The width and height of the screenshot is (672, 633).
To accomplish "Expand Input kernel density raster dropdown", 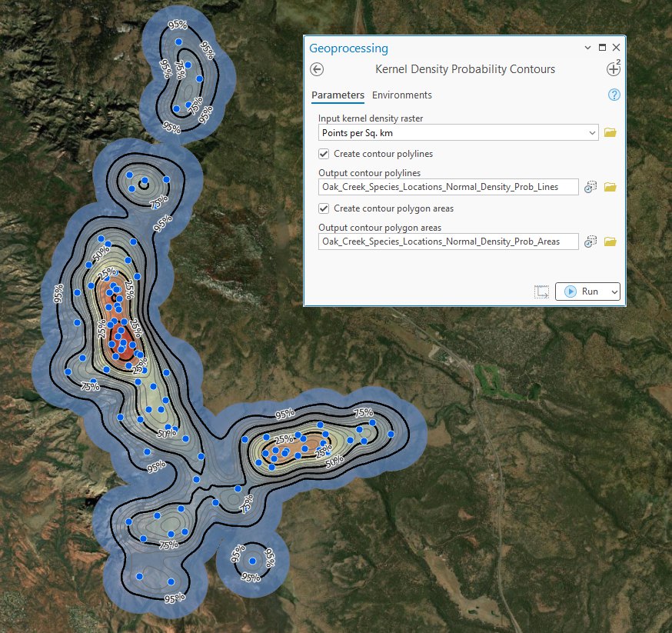I will click(592, 133).
